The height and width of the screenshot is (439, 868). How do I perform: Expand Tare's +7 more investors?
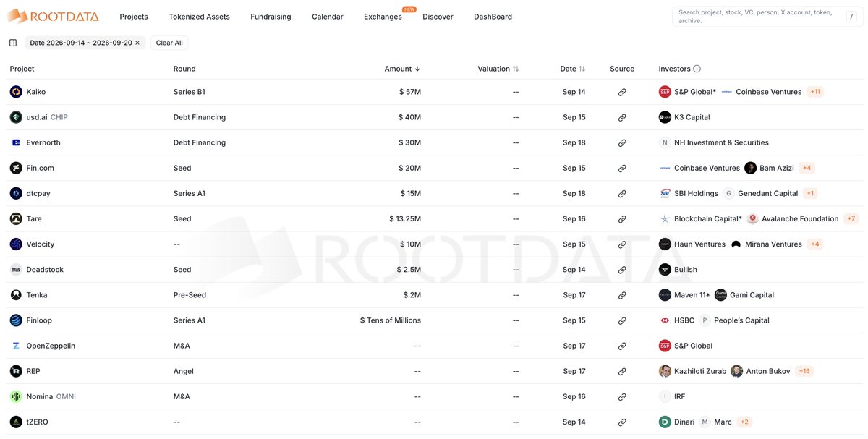(x=851, y=218)
